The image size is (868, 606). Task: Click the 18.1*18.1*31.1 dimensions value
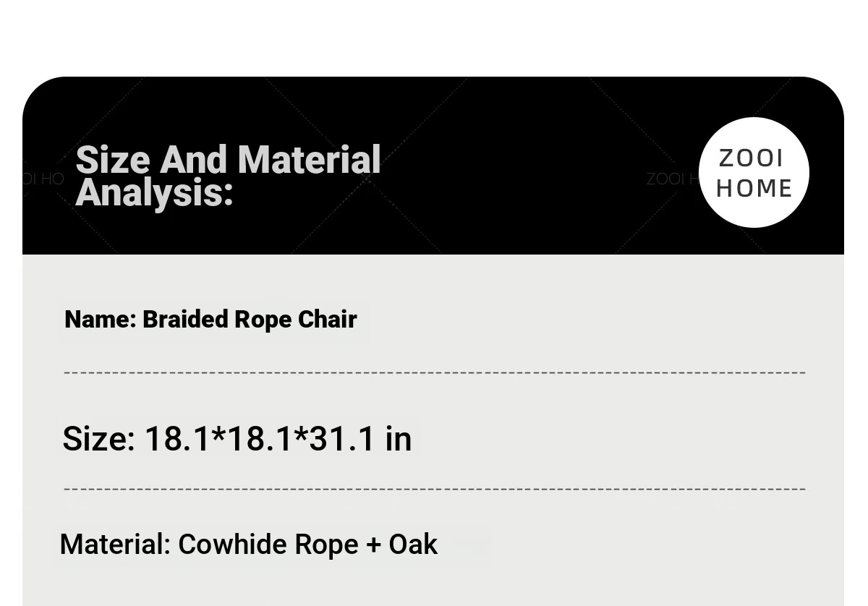260,438
